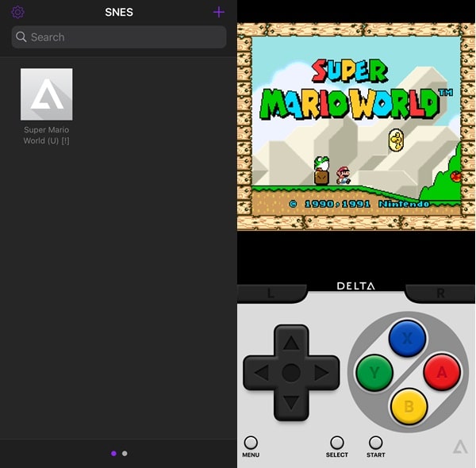Tap the green Y button
The image size is (476, 468).
pos(374,372)
